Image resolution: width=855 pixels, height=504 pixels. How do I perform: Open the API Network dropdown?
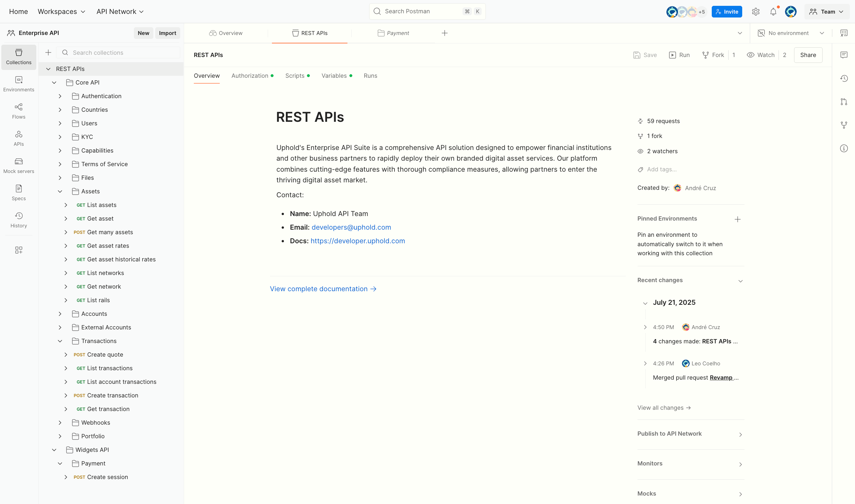click(120, 12)
